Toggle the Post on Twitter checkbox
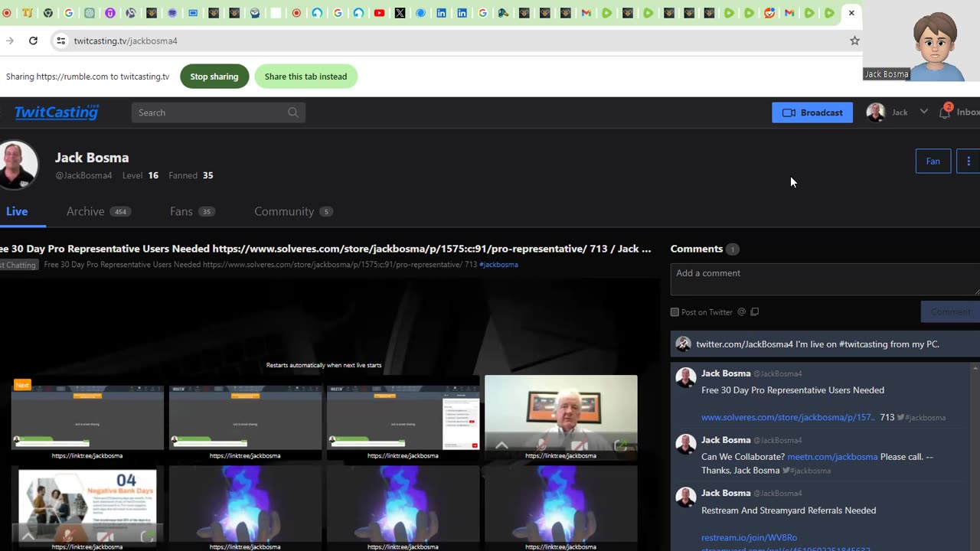 pyautogui.click(x=675, y=312)
